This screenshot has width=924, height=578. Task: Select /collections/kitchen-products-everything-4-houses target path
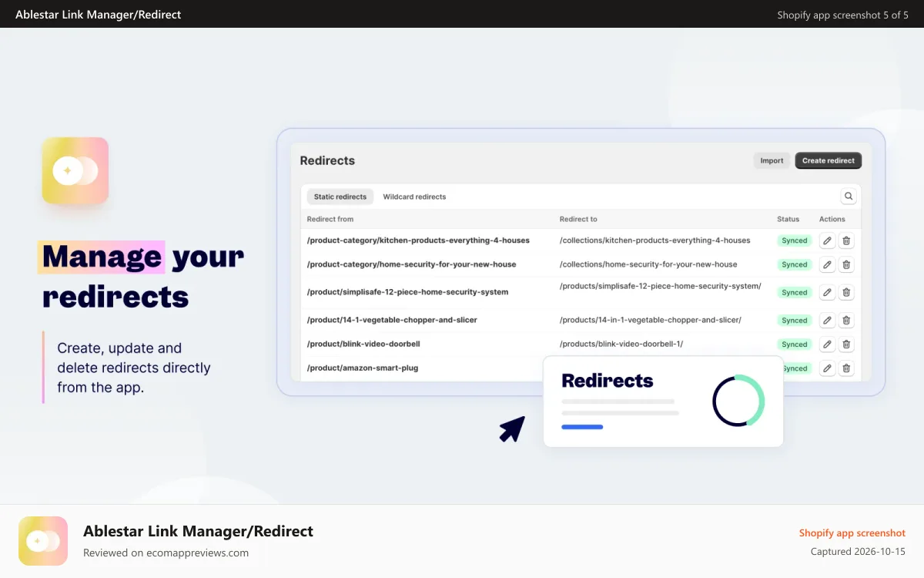(654, 240)
